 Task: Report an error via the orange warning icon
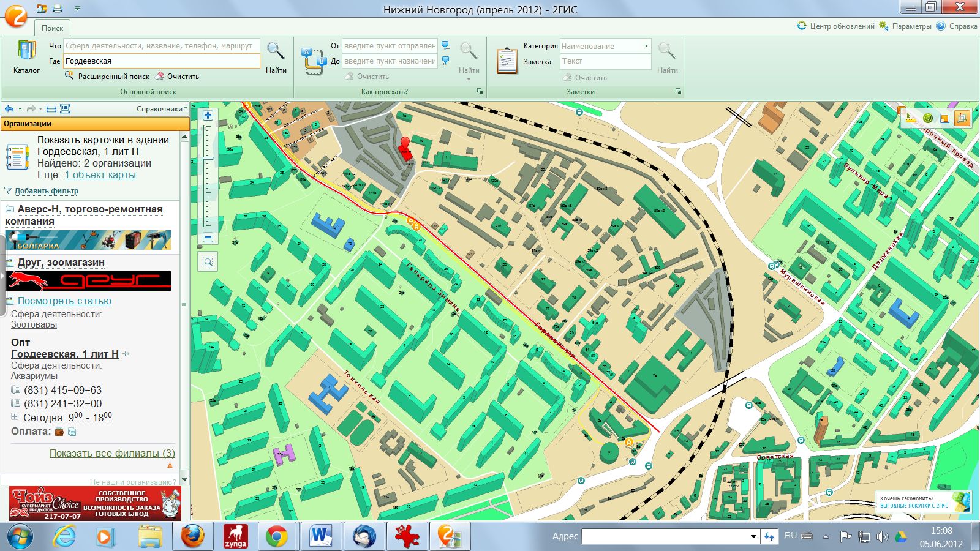tap(170, 466)
